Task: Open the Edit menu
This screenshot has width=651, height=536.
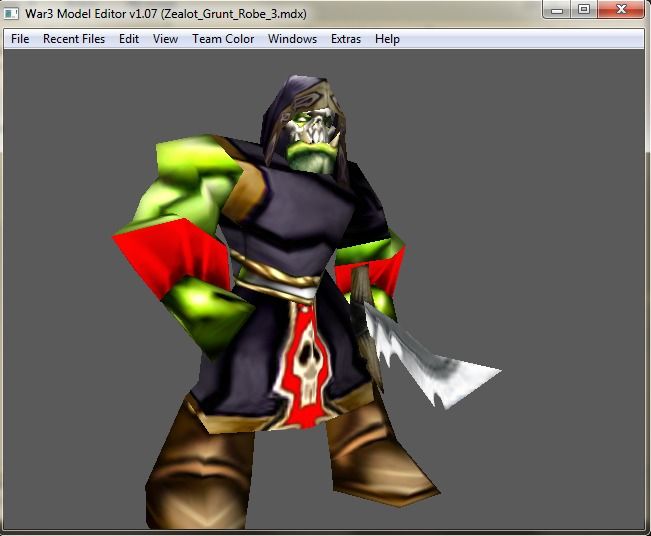Action: tap(129, 39)
